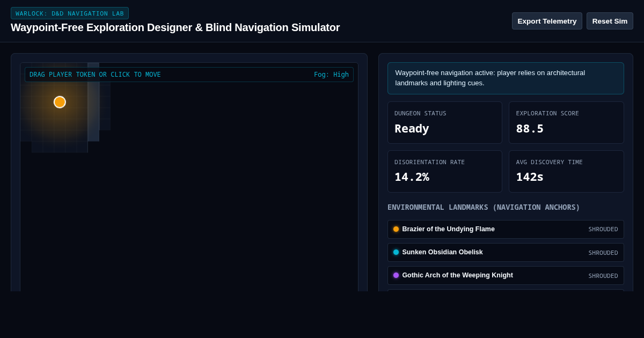This screenshot has width=644, height=338.
Task: Click the Waypoint-Free Exploration Designer page title
Action: click(175, 27)
